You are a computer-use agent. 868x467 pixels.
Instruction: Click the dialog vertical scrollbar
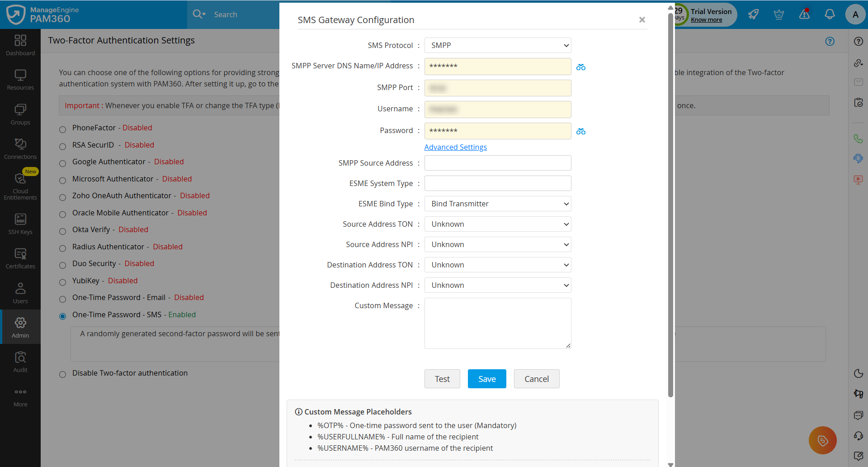point(670,204)
